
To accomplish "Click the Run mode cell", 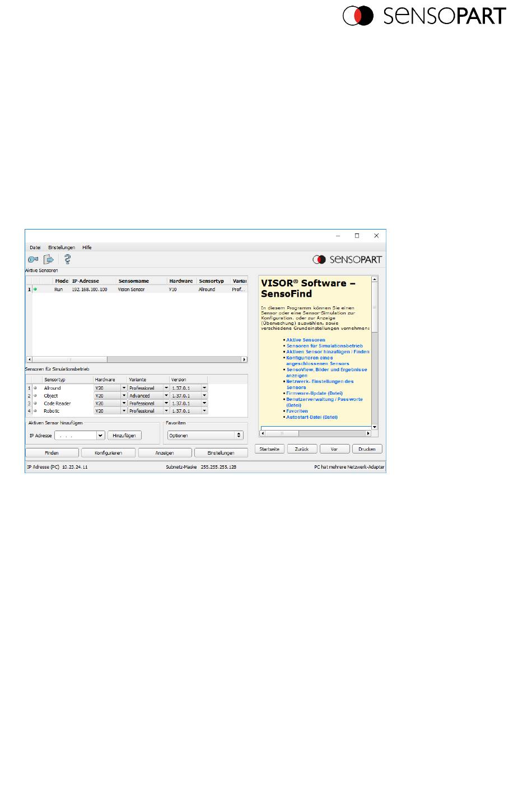I will click(58, 289).
